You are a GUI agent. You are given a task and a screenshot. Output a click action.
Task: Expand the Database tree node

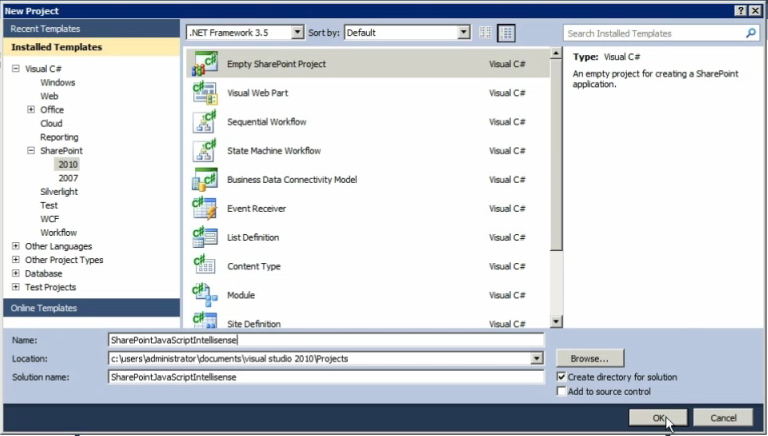pyautogui.click(x=16, y=273)
